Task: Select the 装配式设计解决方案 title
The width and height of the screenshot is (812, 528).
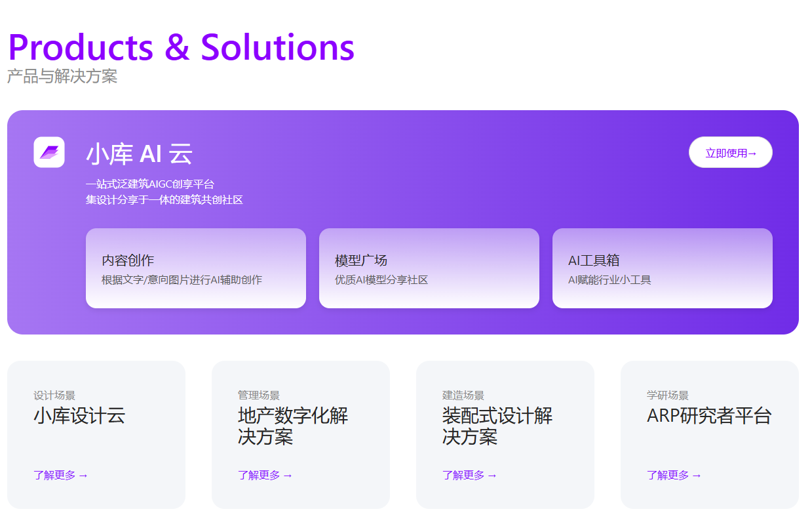Action: (x=497, y=426)
